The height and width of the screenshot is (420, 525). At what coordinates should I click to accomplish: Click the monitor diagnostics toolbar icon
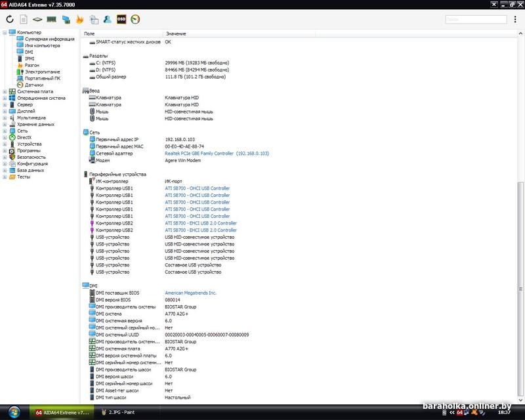(x=66, y=20)
